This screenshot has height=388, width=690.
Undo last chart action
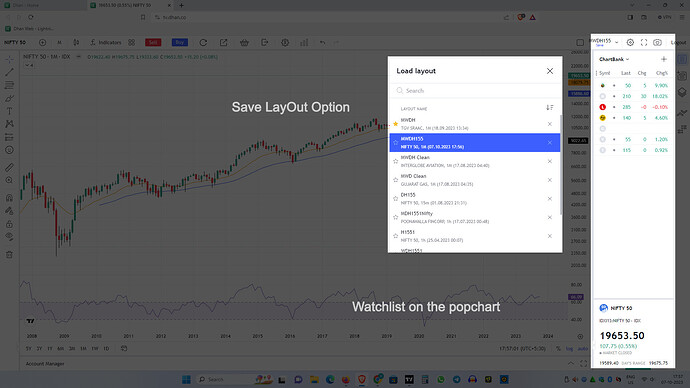tap(323, 43)
